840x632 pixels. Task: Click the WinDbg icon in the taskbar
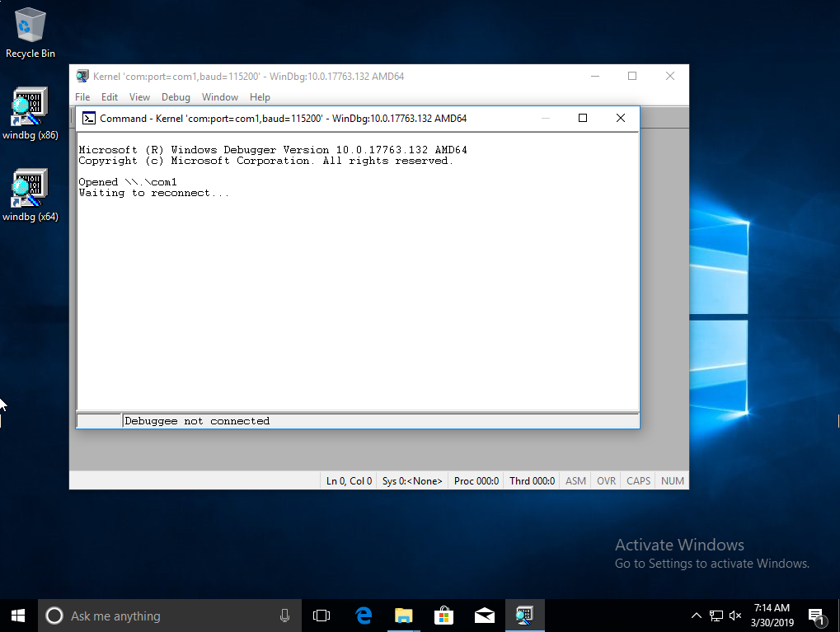coord(524,616)
